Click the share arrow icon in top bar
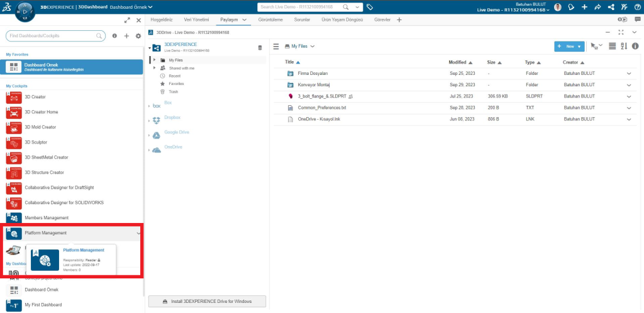The width and height of the screenshot is (644, 313). (597, 8)
